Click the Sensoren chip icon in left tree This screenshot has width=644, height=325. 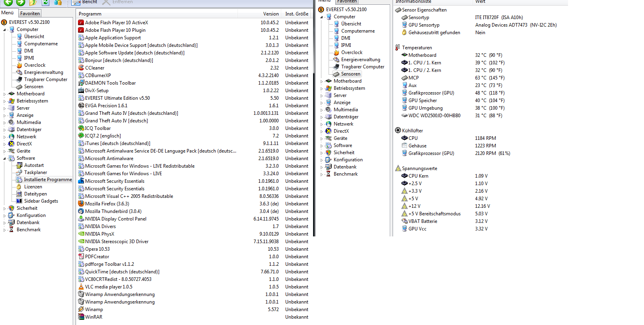19,87
